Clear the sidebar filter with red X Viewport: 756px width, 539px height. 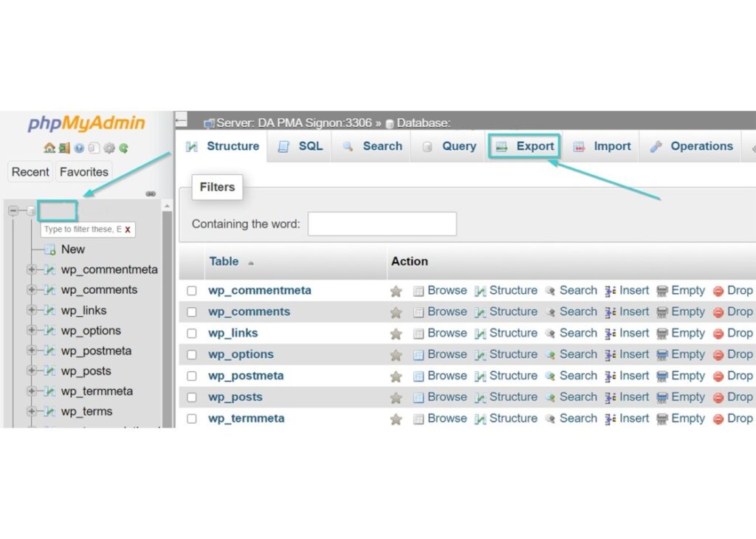[x=128, y=230]
